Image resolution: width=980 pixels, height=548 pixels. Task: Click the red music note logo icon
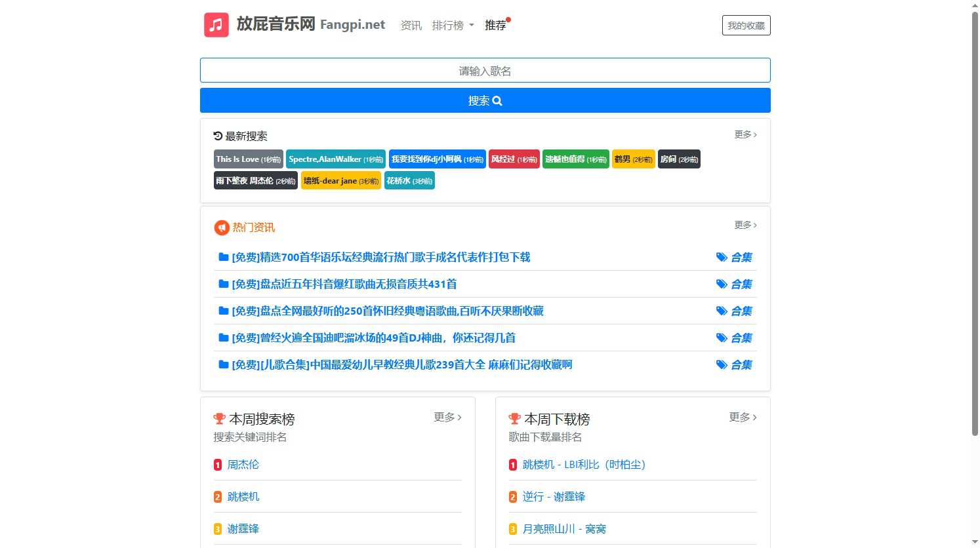(216, 25)
